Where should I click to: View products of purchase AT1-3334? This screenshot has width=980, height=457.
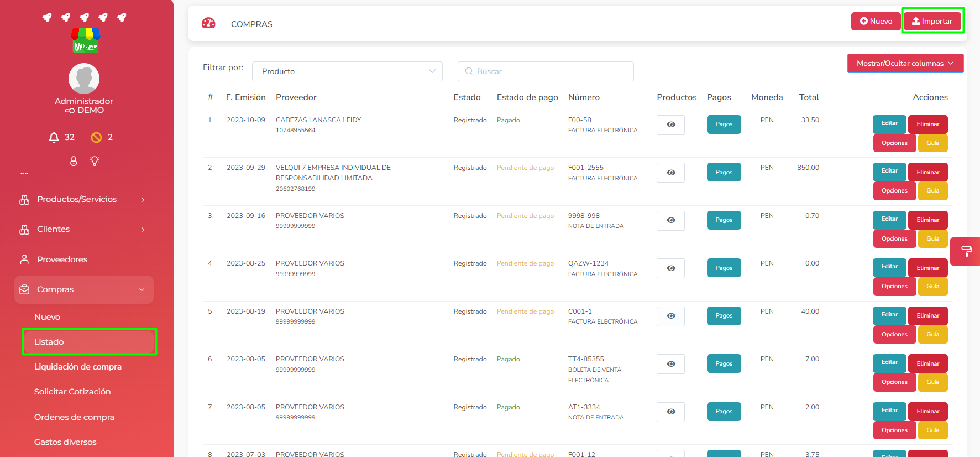point(670,412)
